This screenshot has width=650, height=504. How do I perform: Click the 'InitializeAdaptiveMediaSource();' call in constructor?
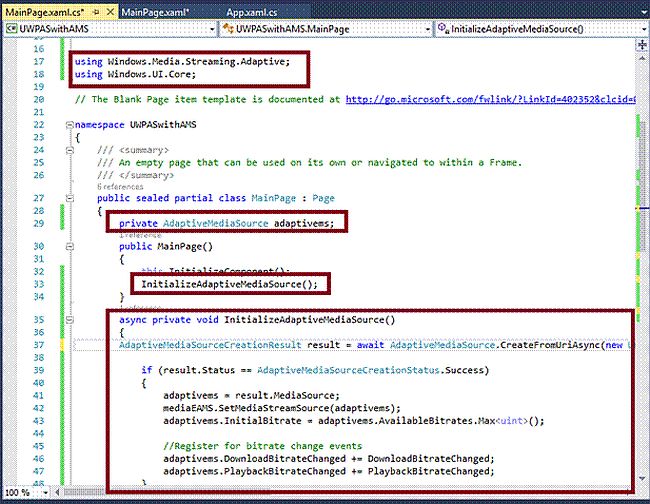click(x=229, y=284)
